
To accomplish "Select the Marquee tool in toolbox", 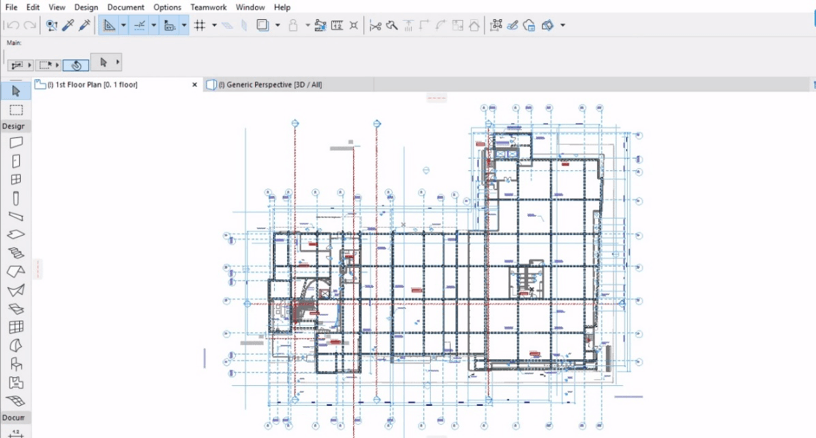I will point(16,110).
